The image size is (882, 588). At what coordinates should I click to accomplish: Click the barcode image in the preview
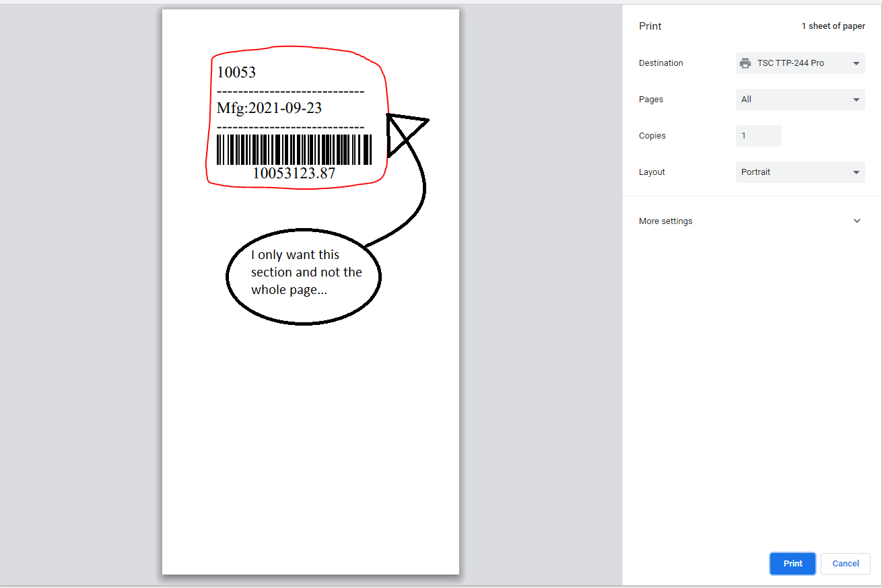294,149
